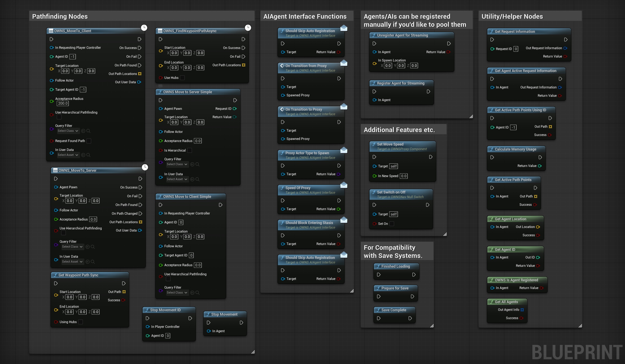Click browse magnifier beside In User Data in OWNS Move to Server Simple

pyautogui.click(x=197, y=179)
